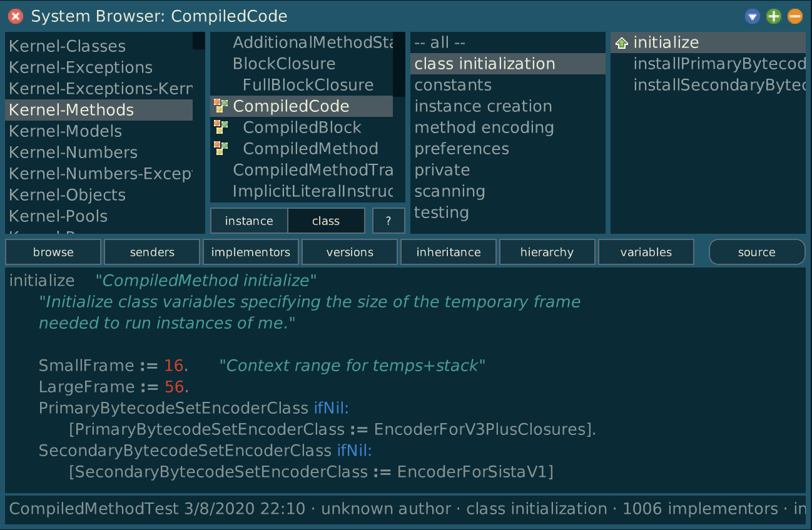This screenshot has height=530, width=812.
Task: Click the number 16 in code
Action: click(x=174, y=366)
